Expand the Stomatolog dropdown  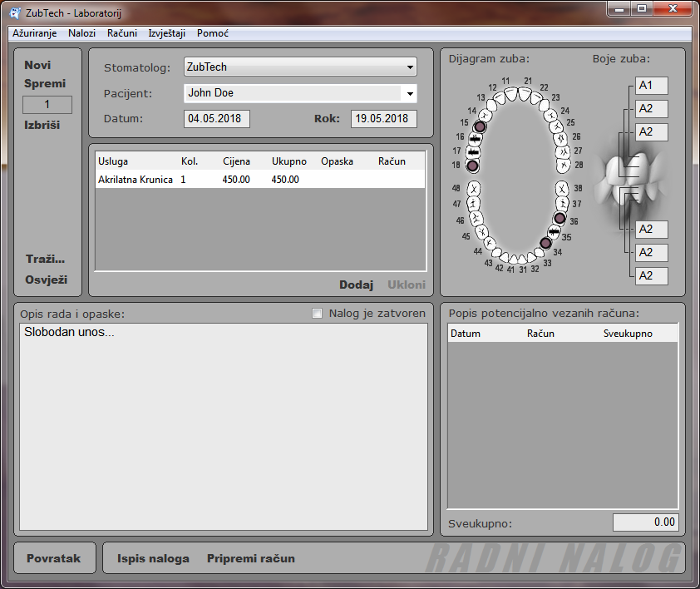[410, 67]
